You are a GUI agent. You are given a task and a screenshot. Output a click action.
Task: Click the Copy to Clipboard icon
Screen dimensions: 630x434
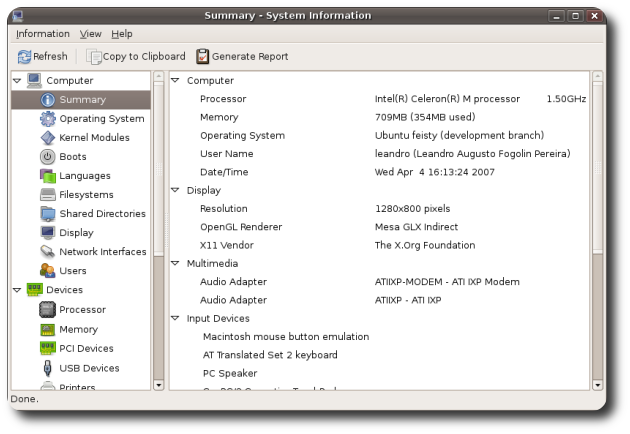click(94, 57)
